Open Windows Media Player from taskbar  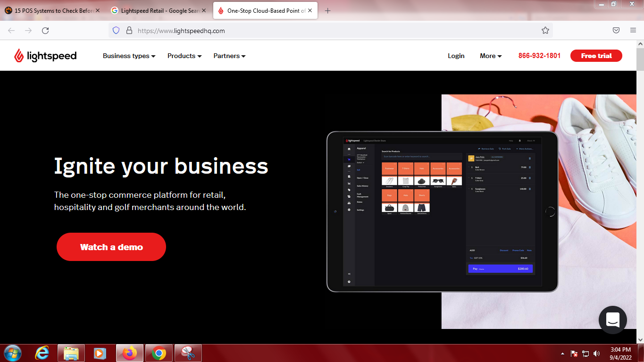(100, 353)
